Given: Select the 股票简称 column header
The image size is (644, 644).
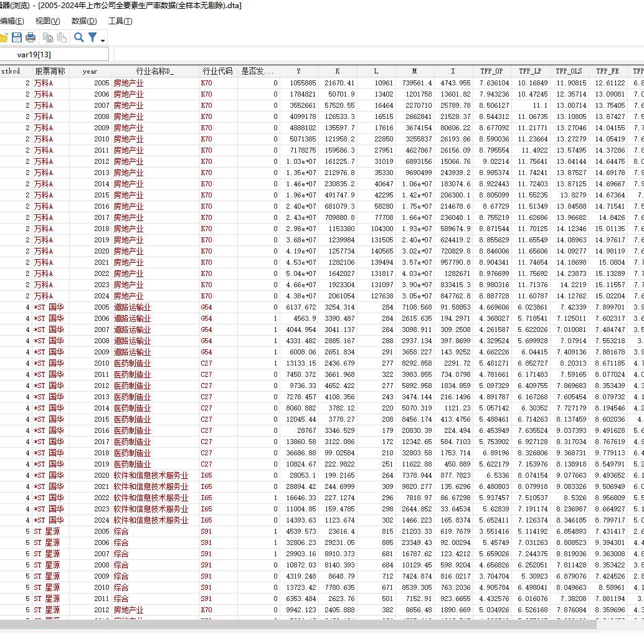Looking at the screenshot, I should tap(50, 71).
